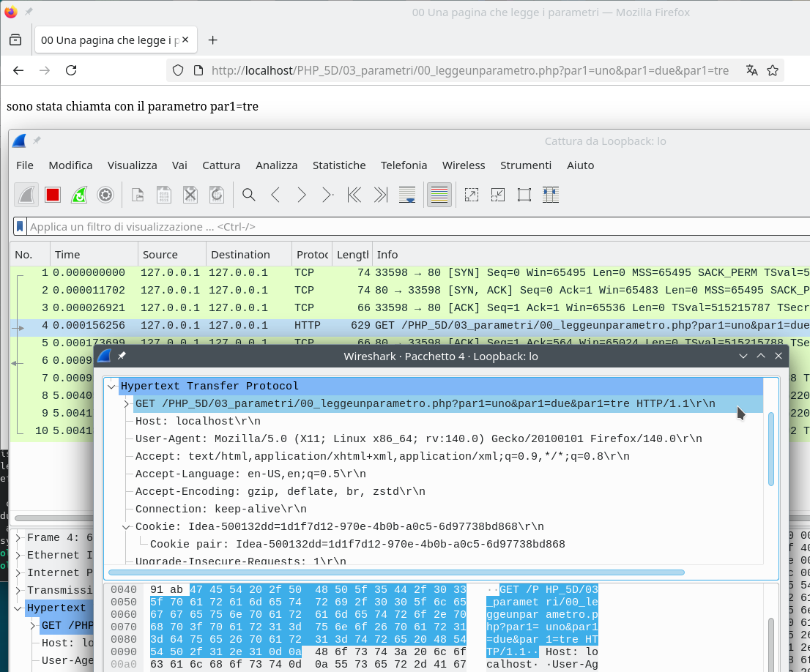Click the find packet magnifier icon
This screenshot has height=672, width=810.
coord(249,195)
